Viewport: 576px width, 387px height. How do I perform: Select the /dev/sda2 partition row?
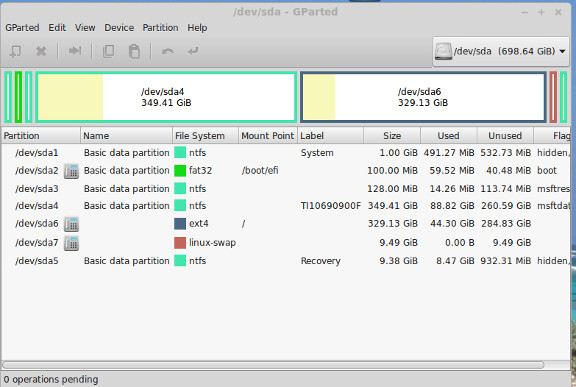point(286,171)
